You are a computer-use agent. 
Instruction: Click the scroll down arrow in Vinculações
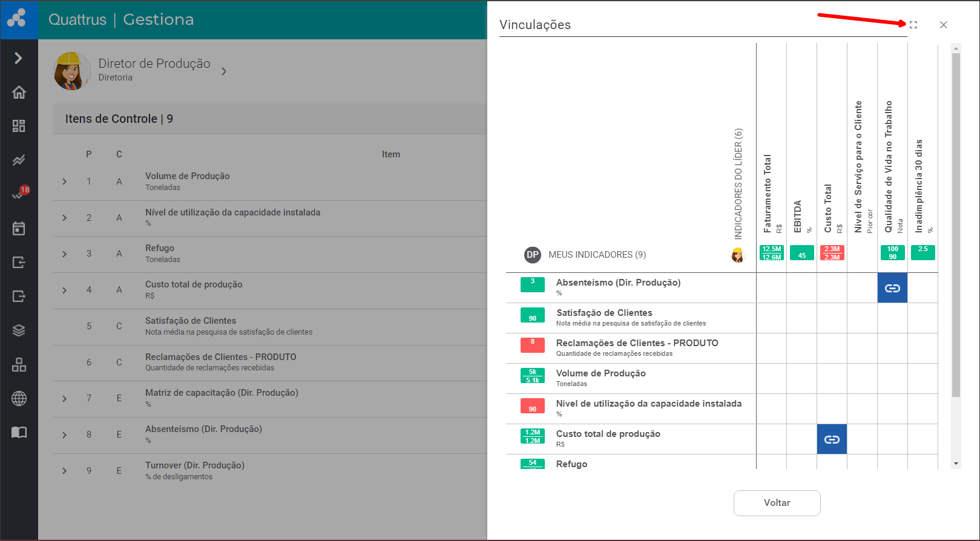[x=956, y=464]
